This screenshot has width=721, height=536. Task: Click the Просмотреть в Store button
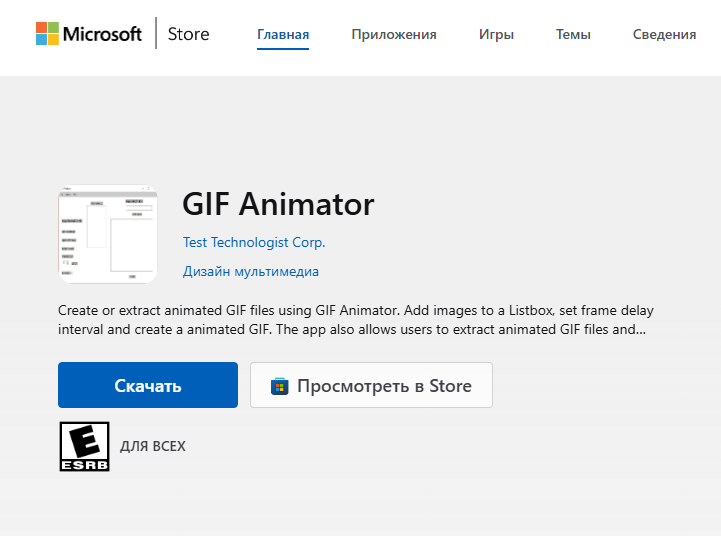point(372,385)
